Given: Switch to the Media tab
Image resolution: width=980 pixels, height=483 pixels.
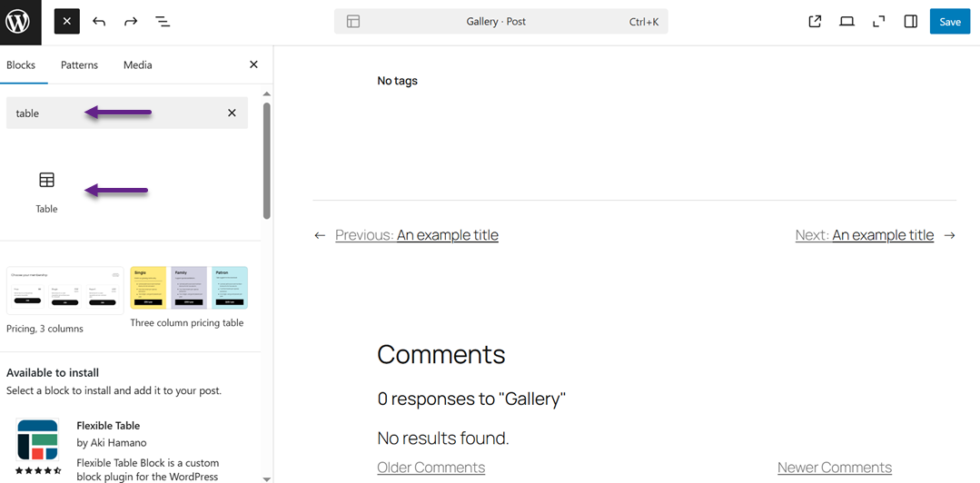Looking at the screenshot, I should click(x=138, y=65).
